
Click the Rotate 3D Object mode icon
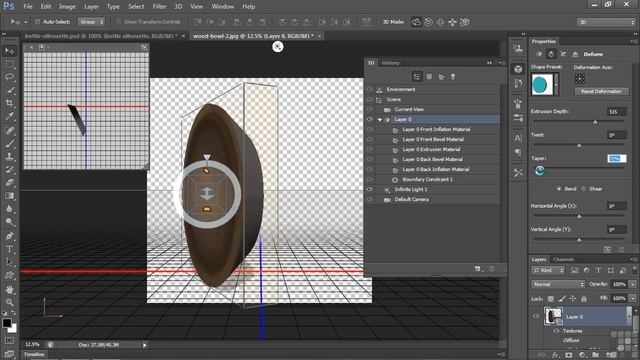(x=416, y=22)
